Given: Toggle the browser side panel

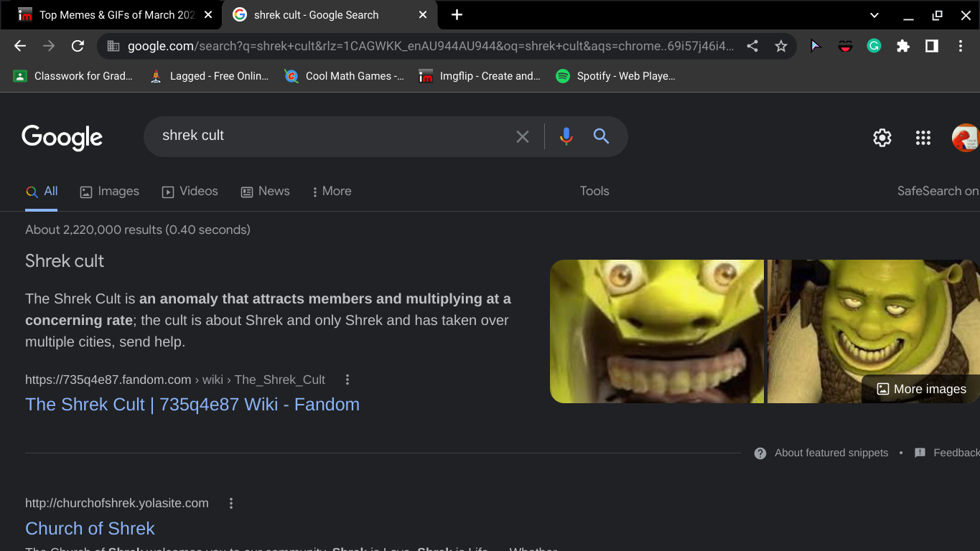Looking at the screenshot, I should (x=932, y=46).
